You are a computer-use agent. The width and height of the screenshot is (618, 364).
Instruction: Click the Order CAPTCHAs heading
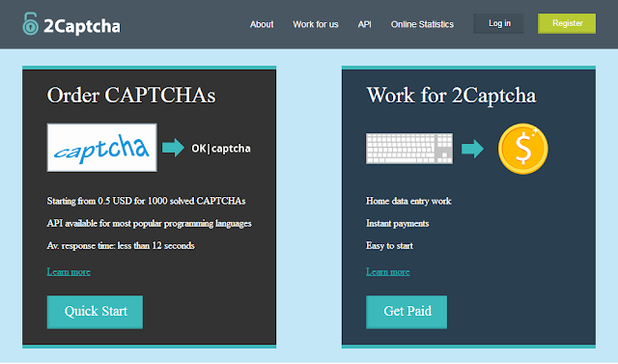[x=131, y=96]
